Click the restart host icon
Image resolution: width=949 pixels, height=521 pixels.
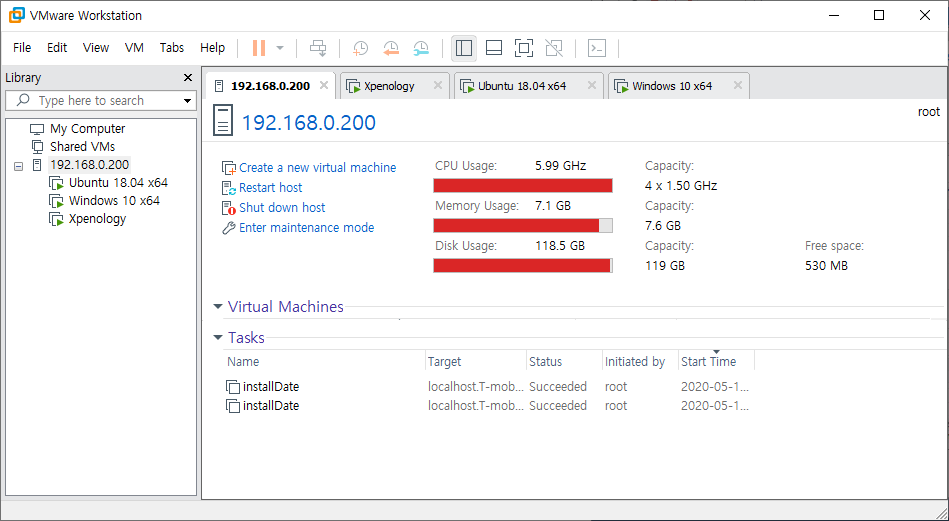(229, 188)
